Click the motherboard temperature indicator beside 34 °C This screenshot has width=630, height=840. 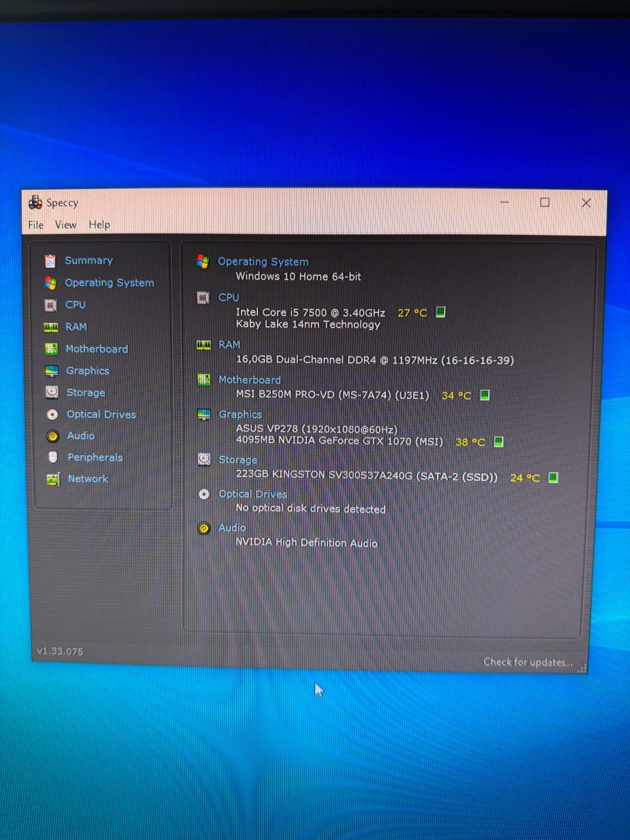[484, 395]
